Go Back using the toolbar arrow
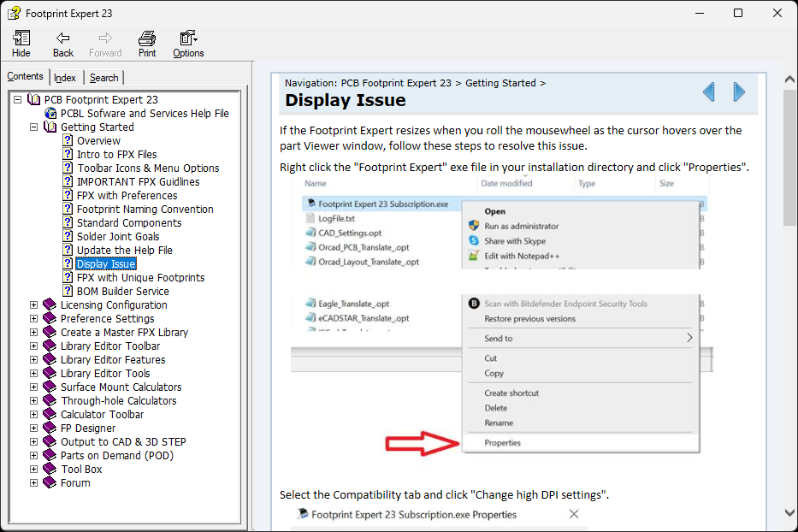The image size is (798, 532). coord(63,44)
